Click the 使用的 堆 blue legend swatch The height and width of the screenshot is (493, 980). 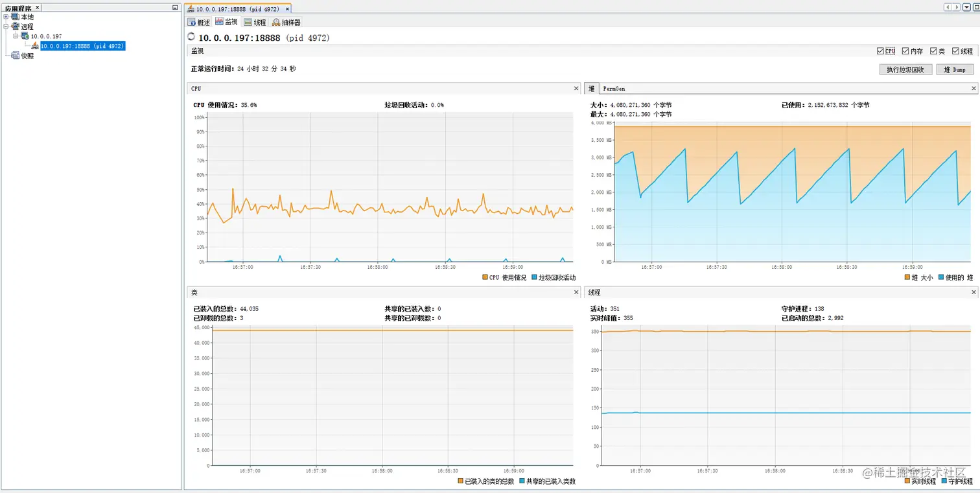click(x=941, y=277)
